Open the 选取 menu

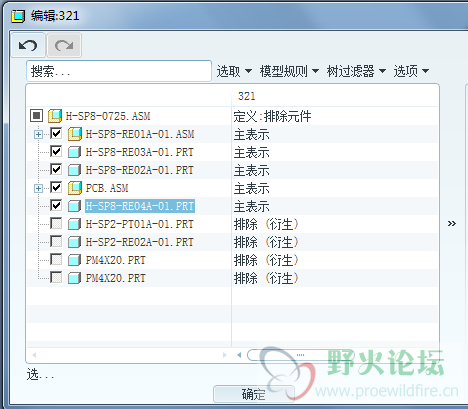point(234,71)
